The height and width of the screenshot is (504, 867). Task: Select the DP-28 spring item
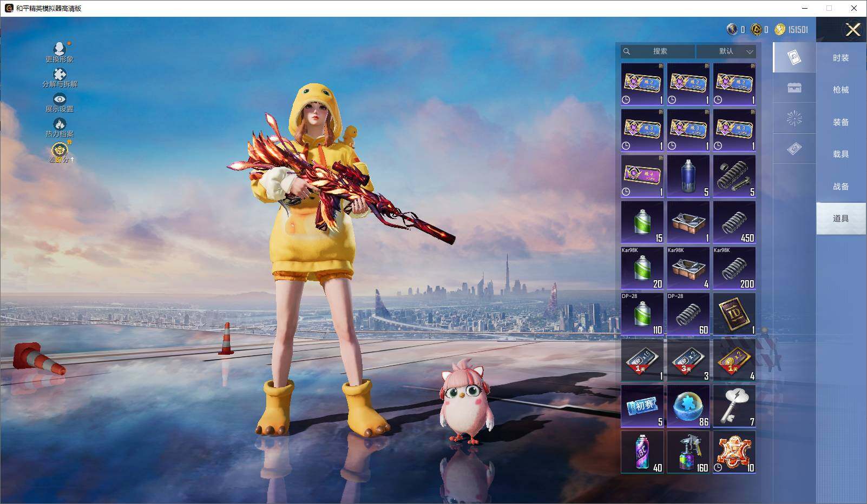point(688,314)
